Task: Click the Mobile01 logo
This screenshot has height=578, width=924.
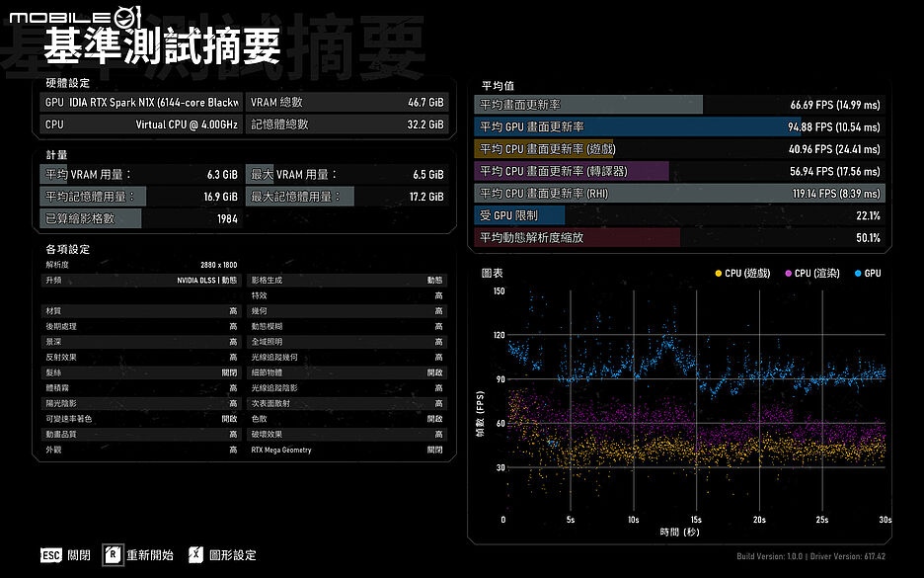Action: click(75, 17)
